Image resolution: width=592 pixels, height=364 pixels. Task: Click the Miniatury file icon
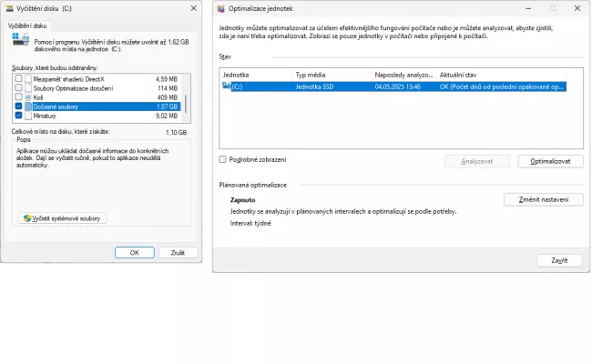[x=28, y=116]
